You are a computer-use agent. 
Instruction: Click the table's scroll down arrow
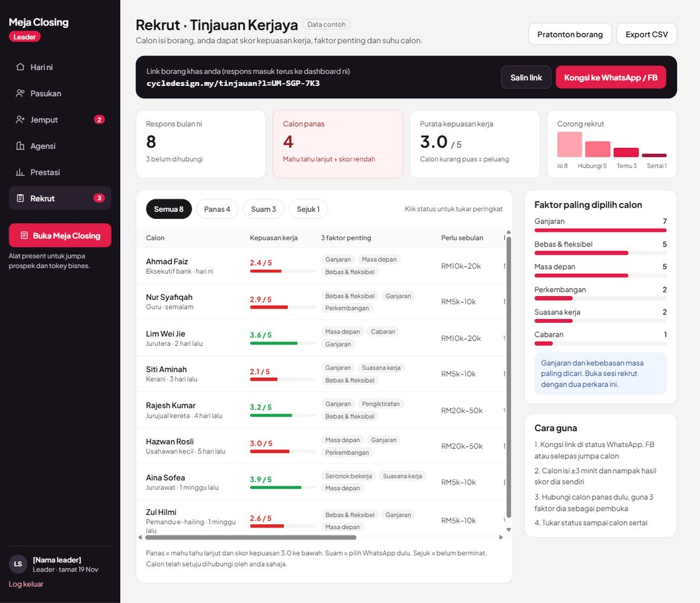click(508, 530)
